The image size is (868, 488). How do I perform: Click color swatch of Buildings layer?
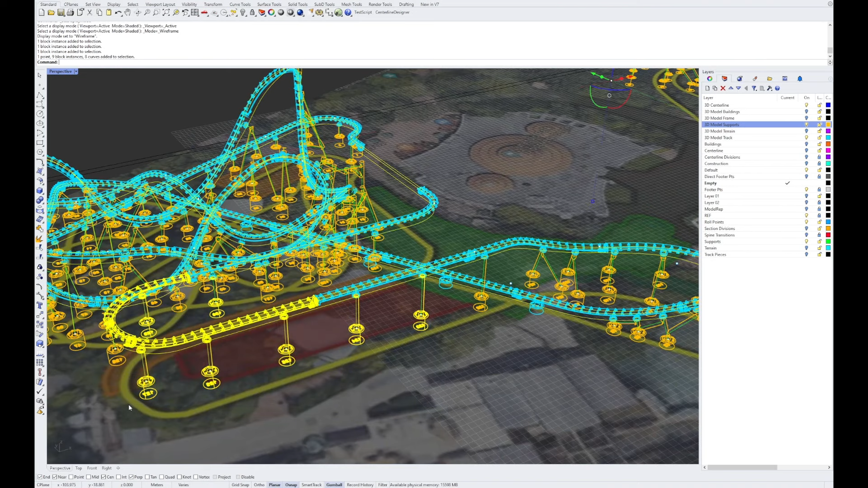point(828,144)
